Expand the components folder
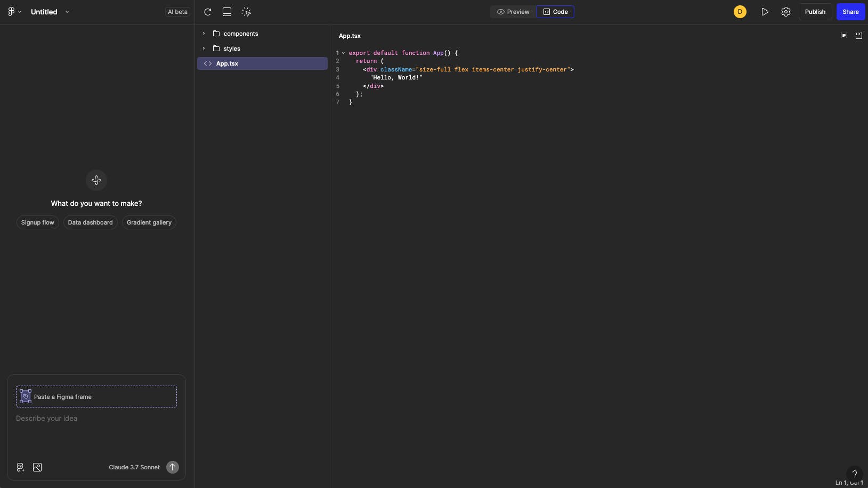Viewport: 868px width, 488px height. [x=240, y=34]
